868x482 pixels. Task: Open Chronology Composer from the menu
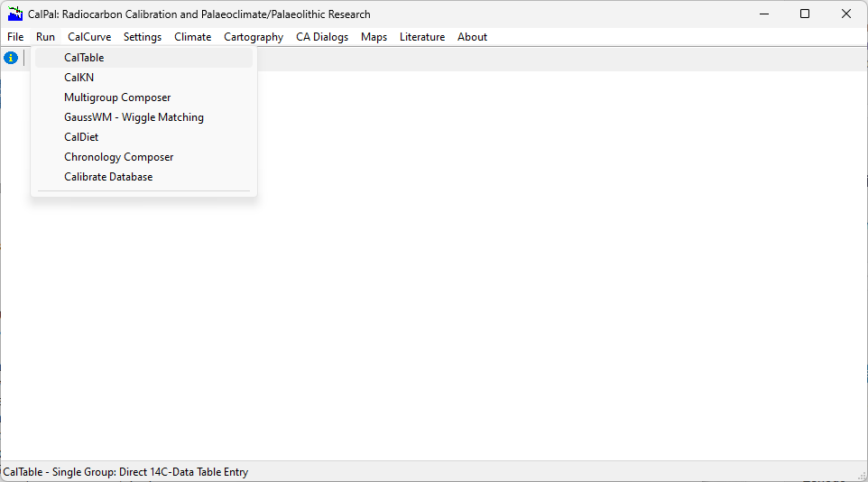pyautogui.click(x=118, y=157)
